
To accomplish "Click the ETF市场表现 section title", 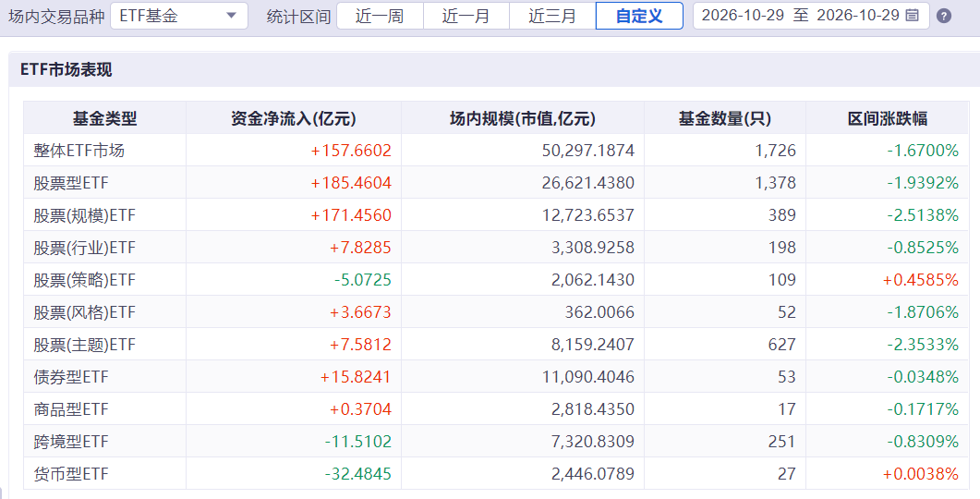I will (67, 69).
